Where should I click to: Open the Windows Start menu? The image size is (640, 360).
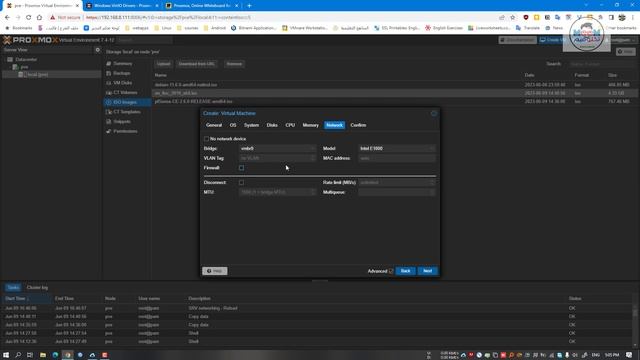pyautogui.click(x=6, y=355)
